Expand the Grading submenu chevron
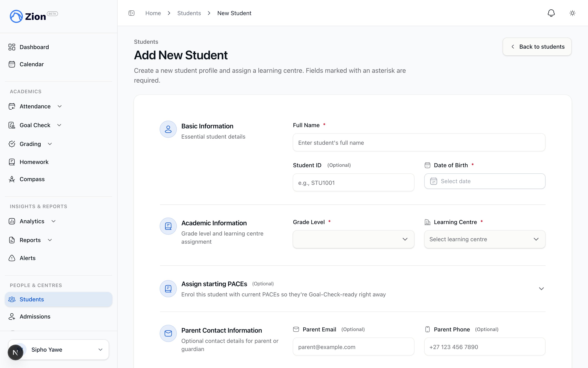 pos(50,144)
